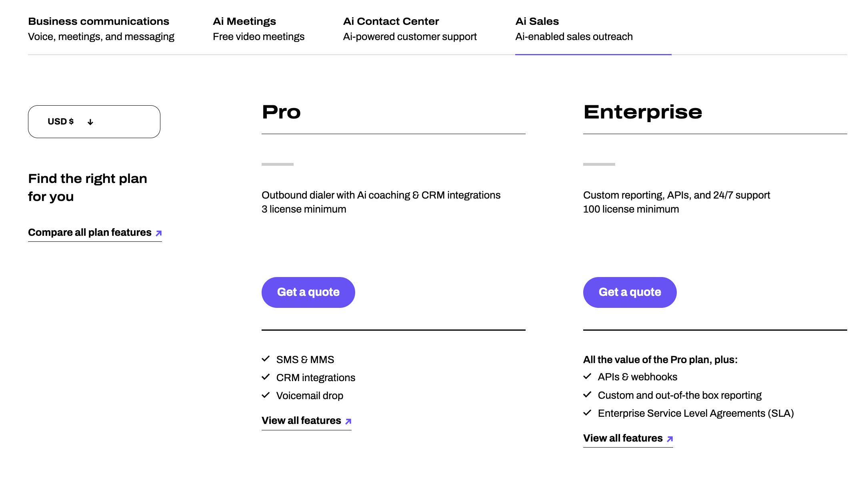868x478 pixels.
Task: Select the Ai Contact Center tab
Action: pos(410,28)
